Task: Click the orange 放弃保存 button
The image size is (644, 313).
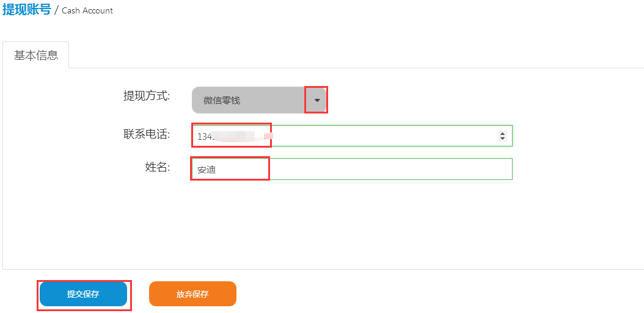Action: click(192, 293)
